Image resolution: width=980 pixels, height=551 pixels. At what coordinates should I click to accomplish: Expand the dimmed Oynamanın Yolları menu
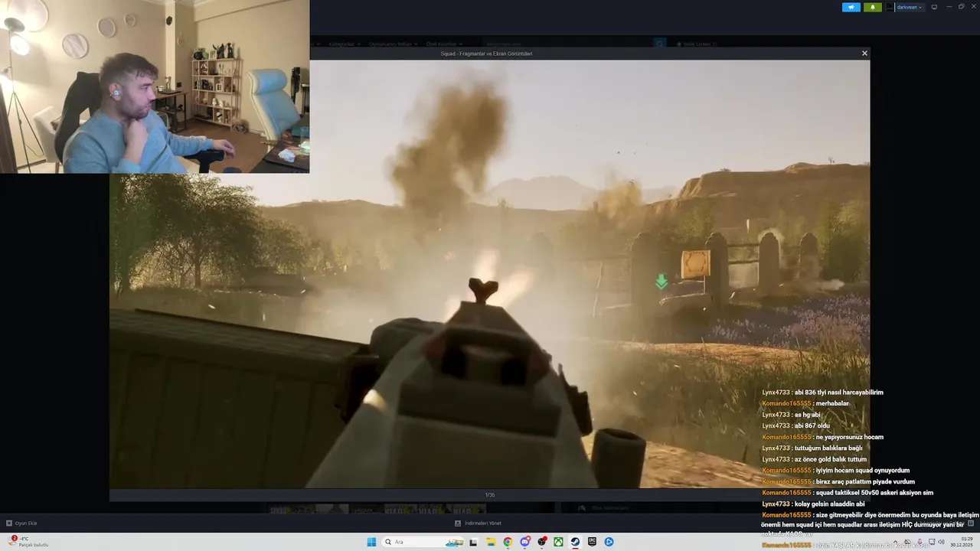393,44
